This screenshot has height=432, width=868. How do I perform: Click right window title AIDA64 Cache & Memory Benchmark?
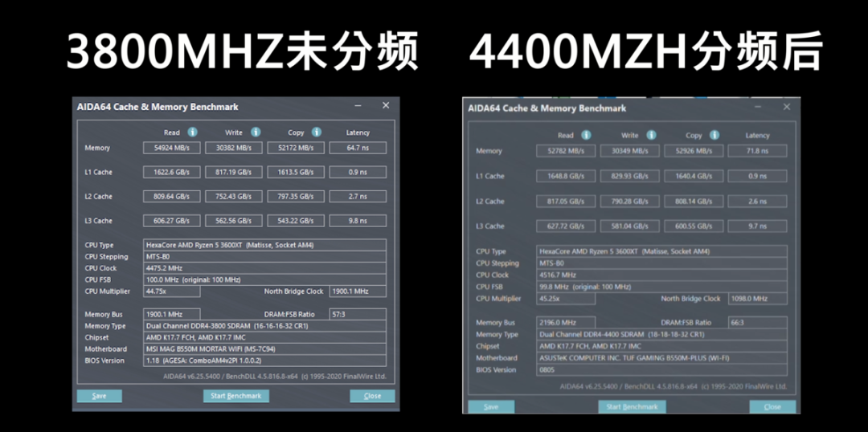[x=547, y=108]
